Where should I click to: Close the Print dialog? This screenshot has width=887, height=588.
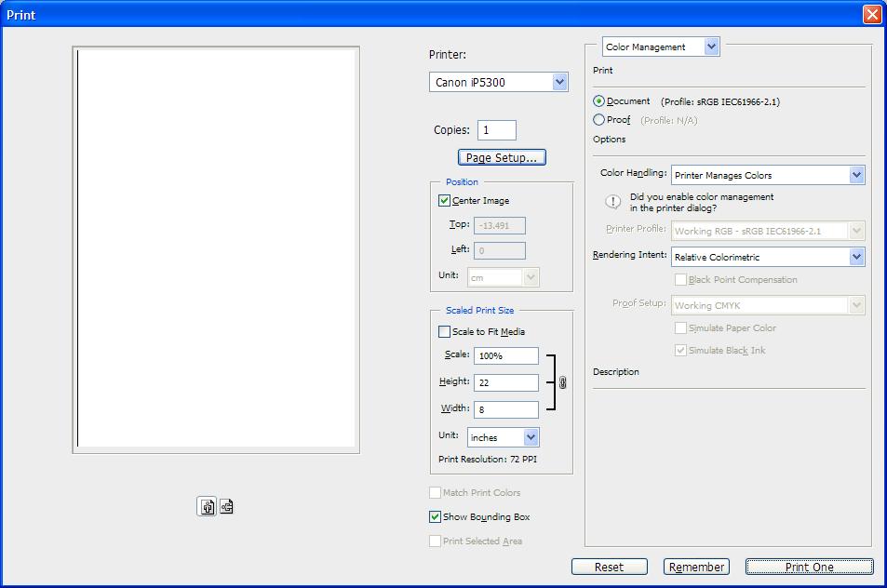[x=872, y=14]
